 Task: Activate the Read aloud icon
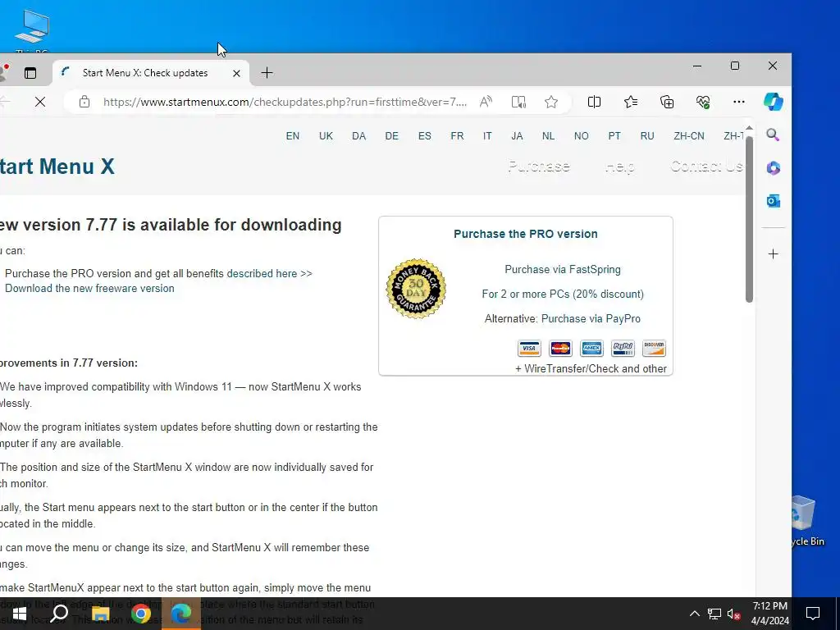(486, 102)
